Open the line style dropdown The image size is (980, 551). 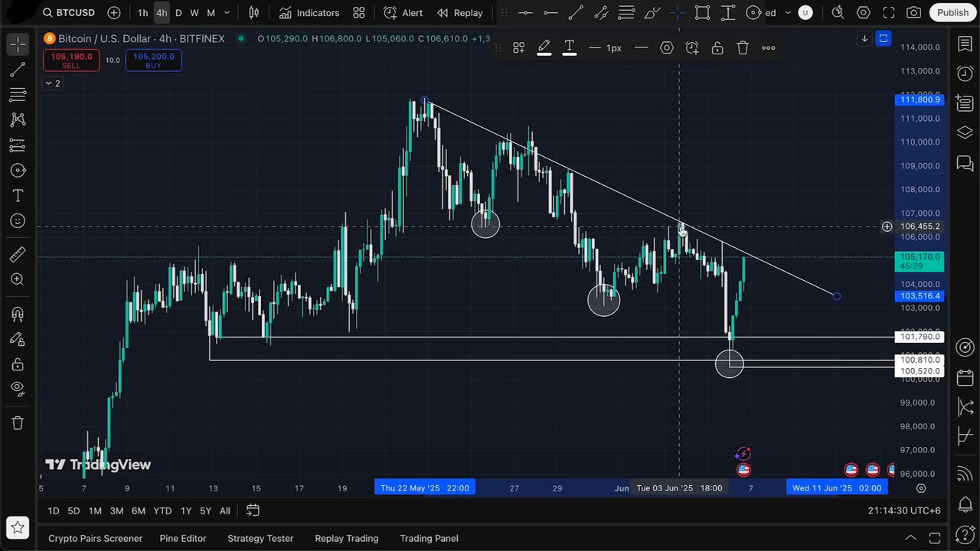[642, 47]
